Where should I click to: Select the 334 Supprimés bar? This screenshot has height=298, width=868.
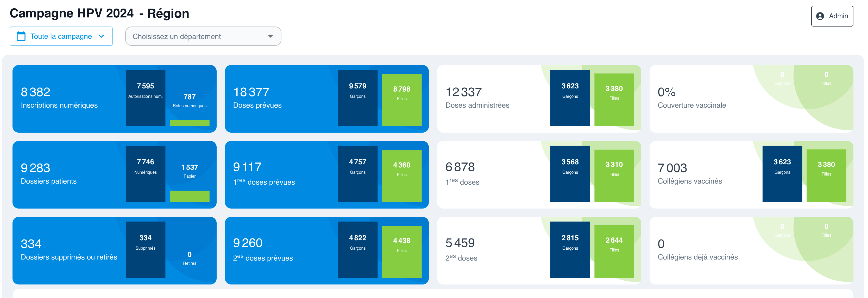click(146, 250)
